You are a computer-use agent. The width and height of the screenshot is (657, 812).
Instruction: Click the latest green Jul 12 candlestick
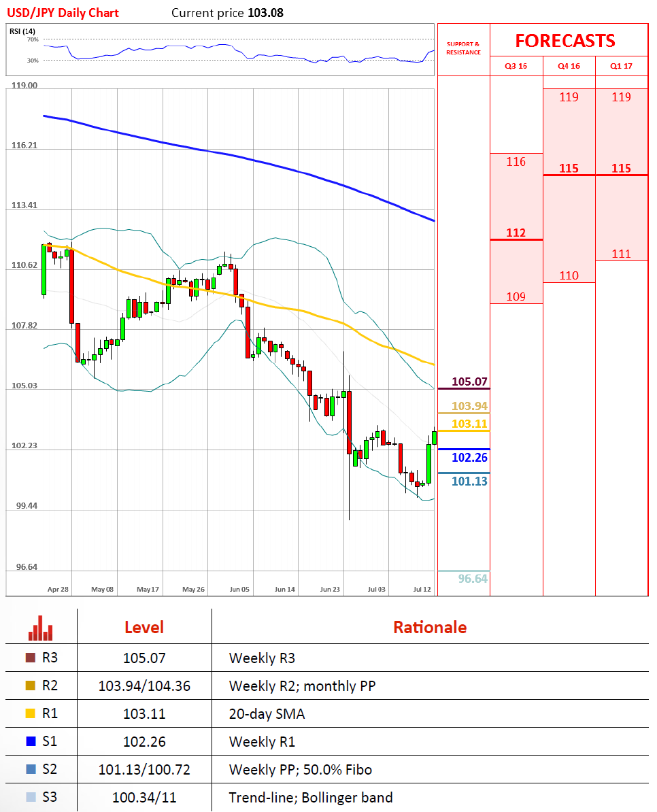pos(434,437)
